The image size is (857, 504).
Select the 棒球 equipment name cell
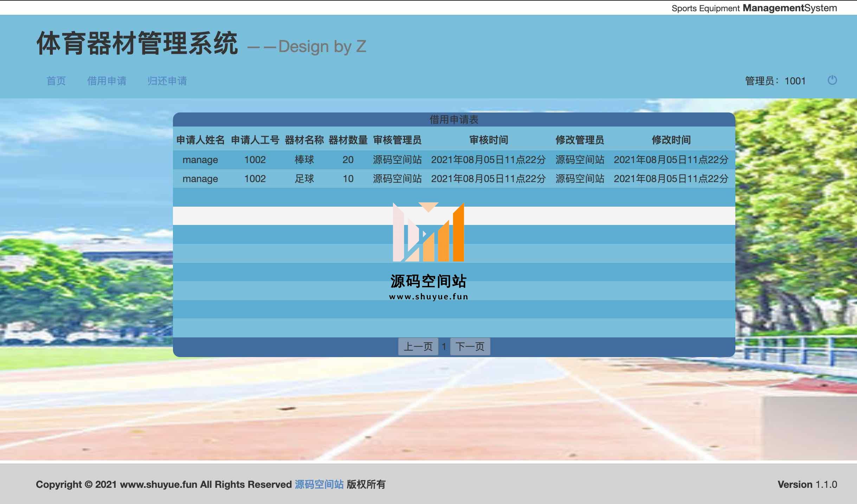pos(304,160)
